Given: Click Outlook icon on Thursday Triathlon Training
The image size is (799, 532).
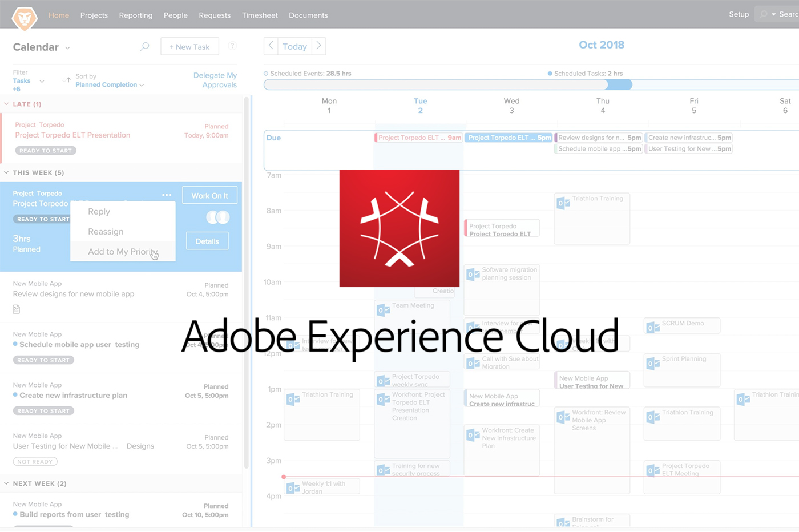Looking at the screenshot, I should pyautogui.click(x=563, y=203).
